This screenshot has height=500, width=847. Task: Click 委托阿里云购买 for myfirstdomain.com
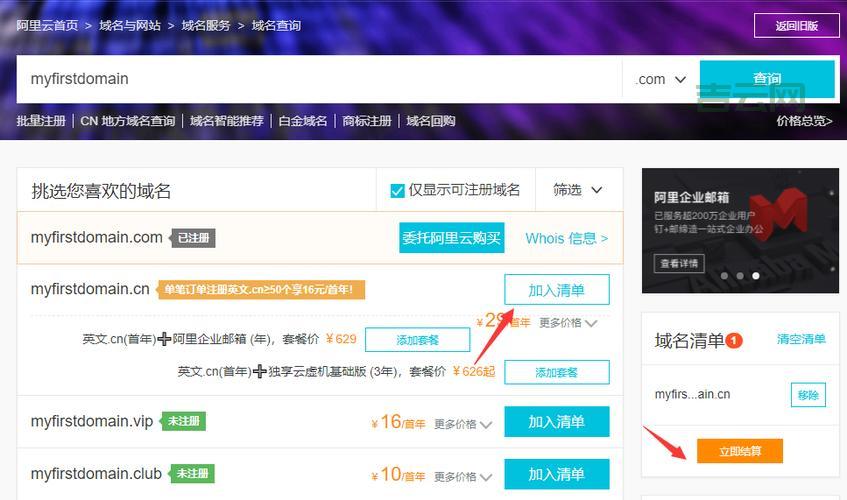(452, 238)
